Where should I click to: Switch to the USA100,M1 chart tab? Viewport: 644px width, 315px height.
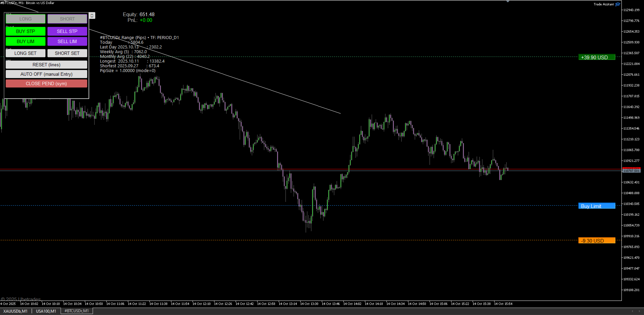pyautogui.click(x=46, y=311)
